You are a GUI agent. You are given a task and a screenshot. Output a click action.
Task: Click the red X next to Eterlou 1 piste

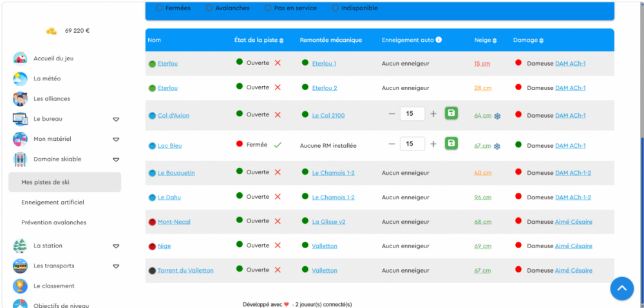click(278, 63)
